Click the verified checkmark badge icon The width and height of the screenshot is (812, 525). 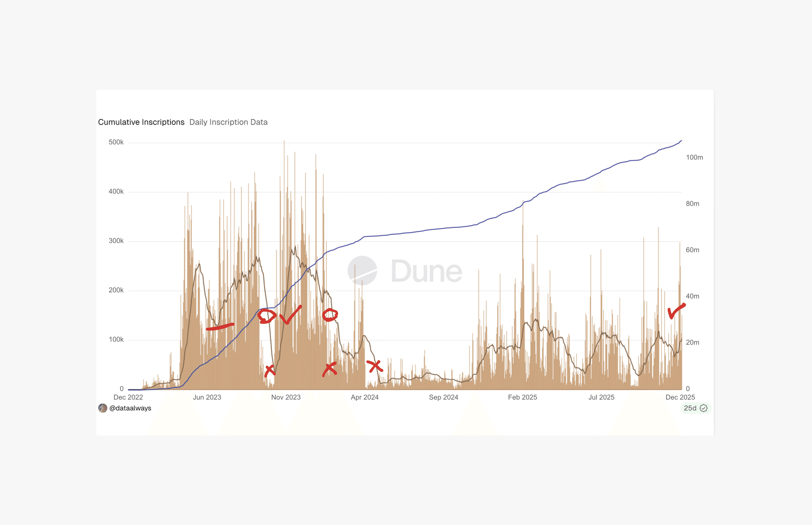click(x=703, y=408)
